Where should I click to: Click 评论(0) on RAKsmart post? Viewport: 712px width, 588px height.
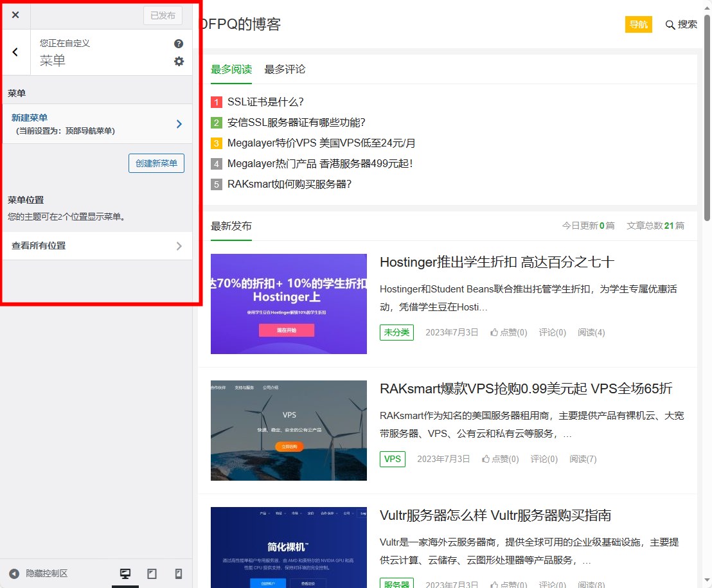[544, 459]
